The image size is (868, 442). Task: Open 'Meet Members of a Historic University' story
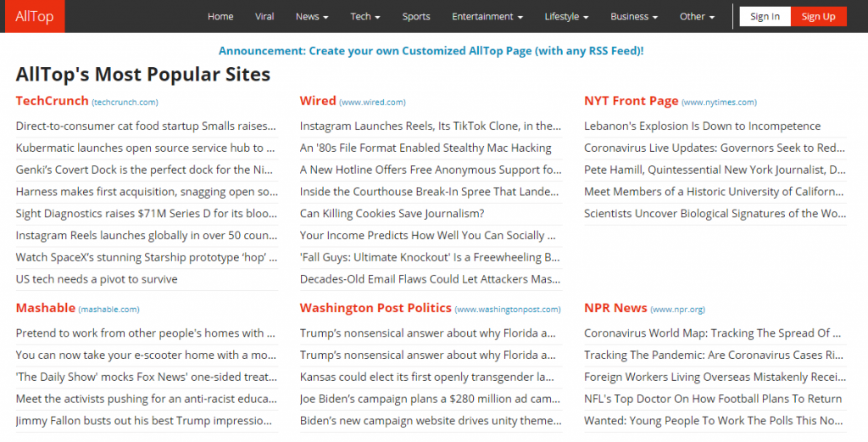[x=714, y=192]
